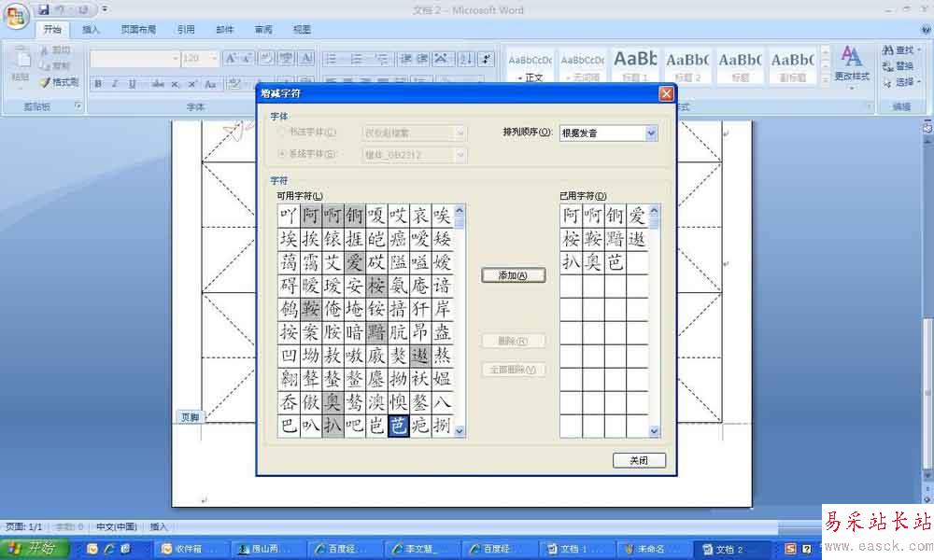The width and height of the screenshot is (934, 560).
Task: Select character 奥 in used characters list
Action: point(593,262)
